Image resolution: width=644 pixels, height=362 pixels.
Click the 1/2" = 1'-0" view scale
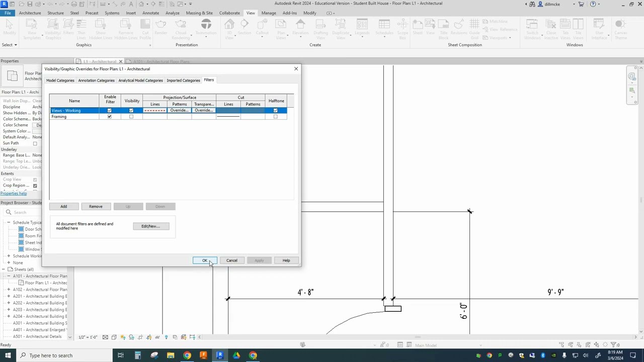tap(88, 337)
